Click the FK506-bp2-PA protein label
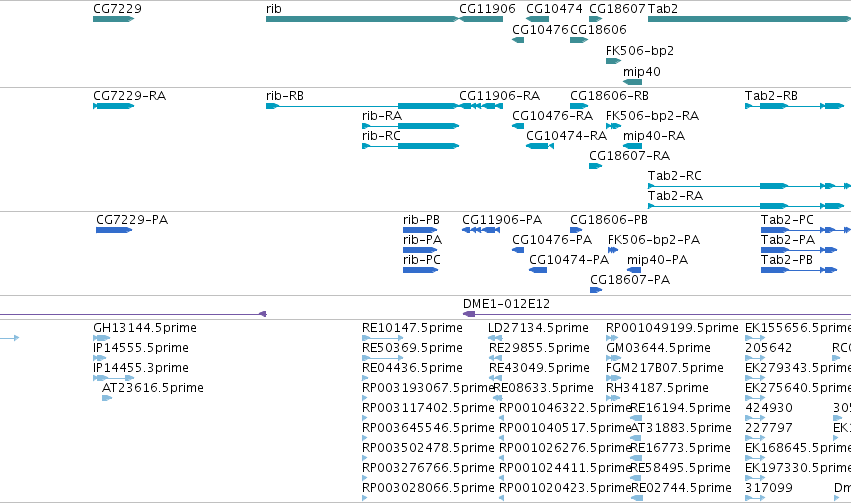Viewport: 851px width, 503px height. (x=654, y=240)
